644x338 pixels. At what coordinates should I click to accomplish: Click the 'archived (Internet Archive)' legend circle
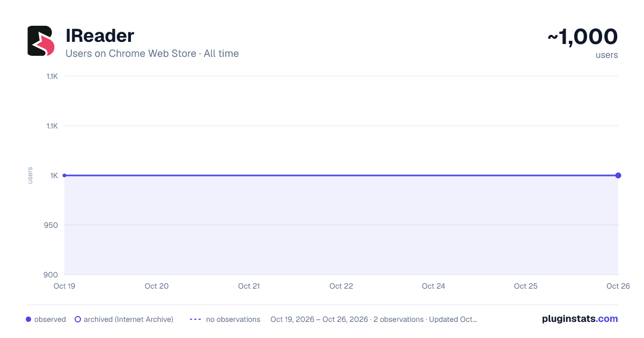pos(78,319)
